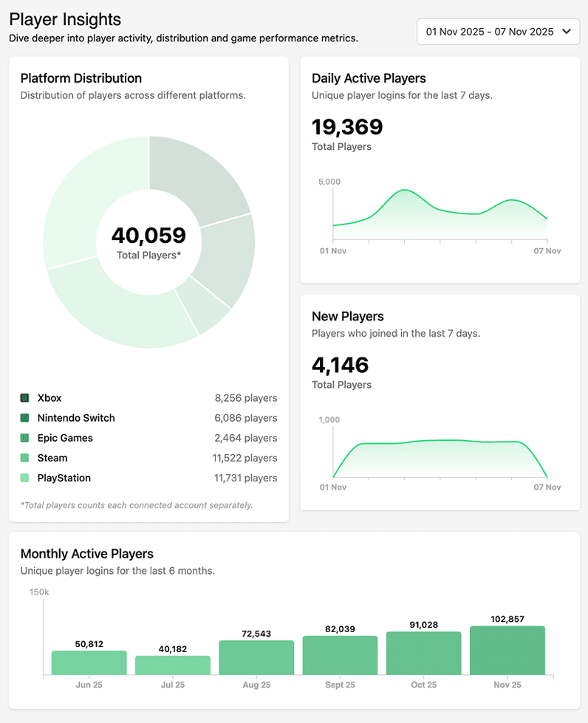The width and height of the screenshot is (588, 723).
Task: Click the Sept 25 bar showing 82,039
Action: click(340, 655)
